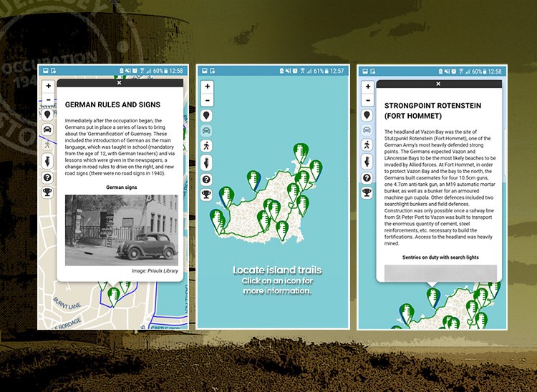
Task: Click 'STRONGPOINT ROTENSTEIN' heading
Action: (432, 106)
